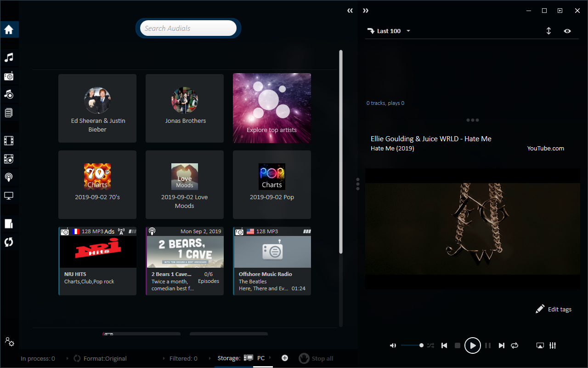Viewport: 588px width, 368px height.
Task: Open the Jonas Brothers artist card
Action: [x=185, y=108]
